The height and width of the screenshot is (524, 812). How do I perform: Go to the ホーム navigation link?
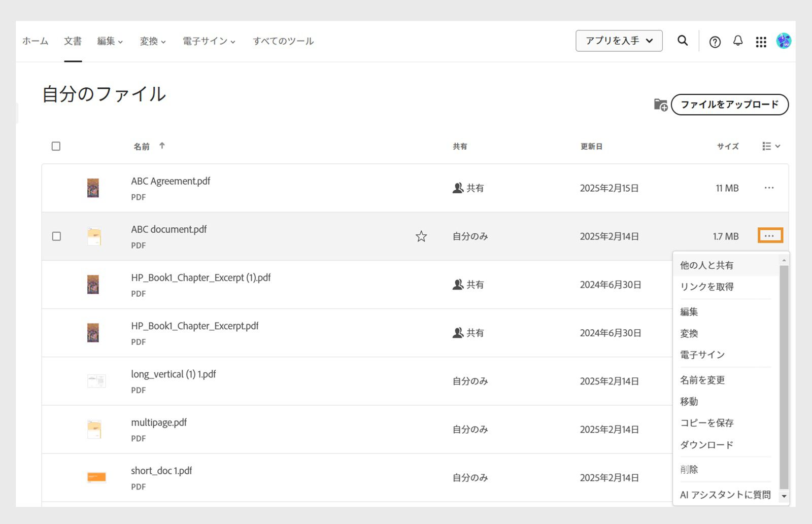click(x=36, y=41)
